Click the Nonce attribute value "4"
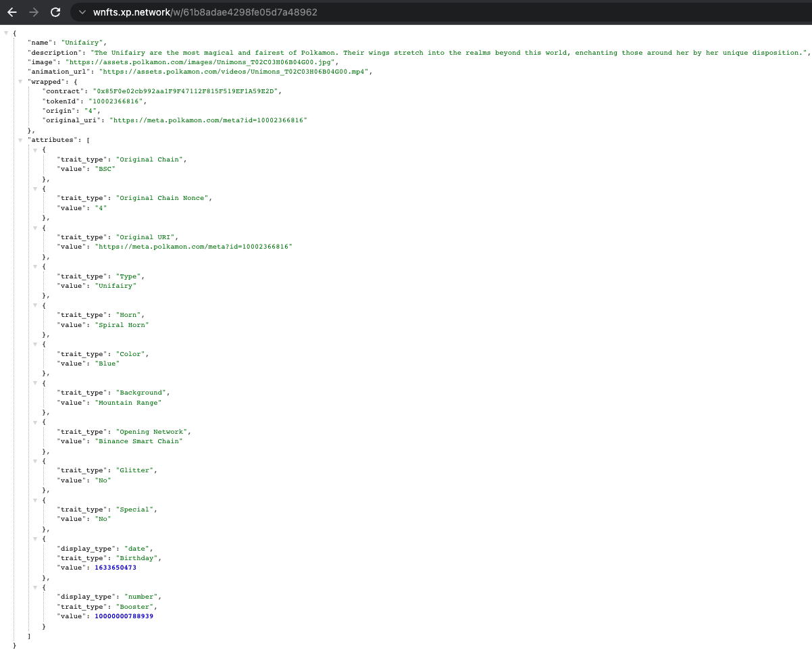The height and width of the screenshot is (650, 812). coord(101,208)
